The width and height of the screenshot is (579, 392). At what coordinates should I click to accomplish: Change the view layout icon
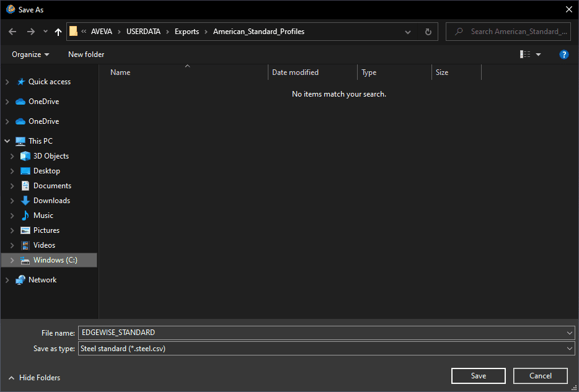pos(525,54)
